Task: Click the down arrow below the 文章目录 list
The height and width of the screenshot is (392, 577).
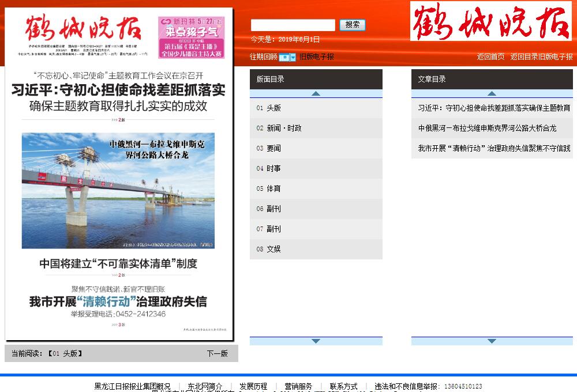Action: click(492, 341)
